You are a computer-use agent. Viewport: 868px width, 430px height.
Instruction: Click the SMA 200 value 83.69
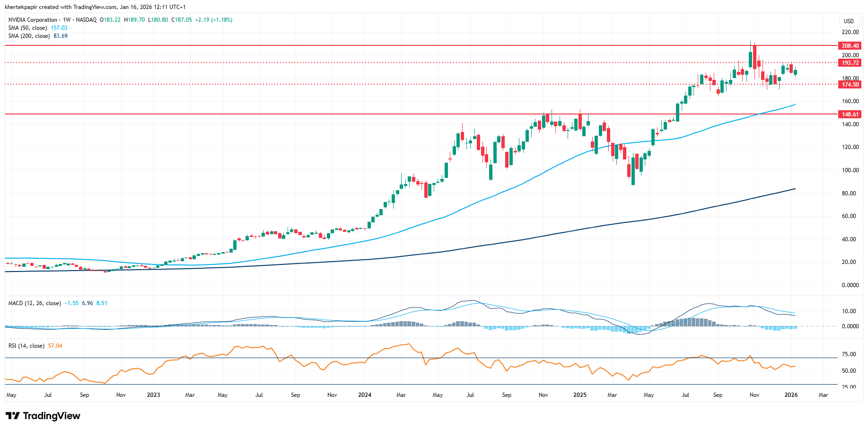click(61, 36)
